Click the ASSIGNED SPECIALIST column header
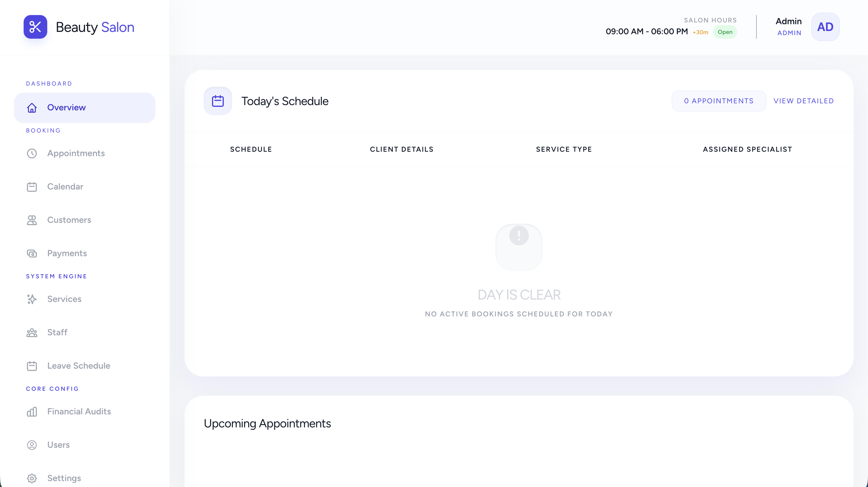 pos(747,150)
